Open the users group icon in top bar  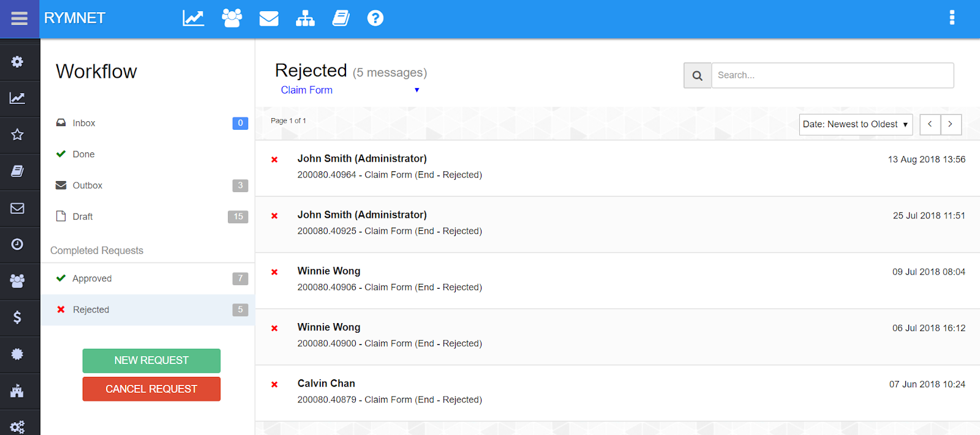232,18
